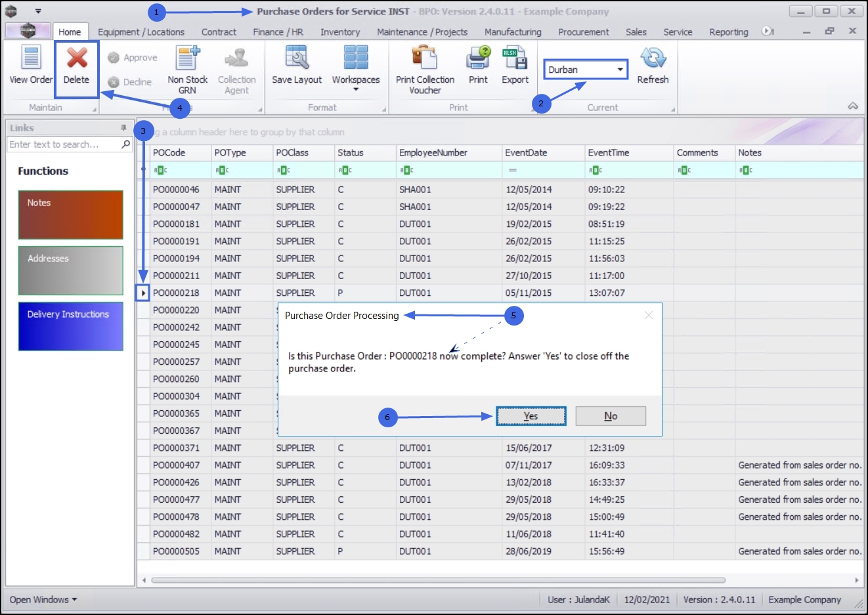Viewport: 868px width, 615px height.
Task: Open the Sales tab
Action: 636,32
